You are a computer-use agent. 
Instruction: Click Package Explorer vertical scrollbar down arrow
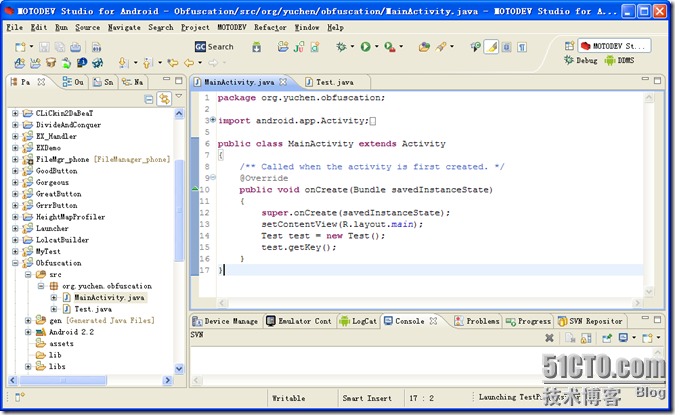click(179, 369)
